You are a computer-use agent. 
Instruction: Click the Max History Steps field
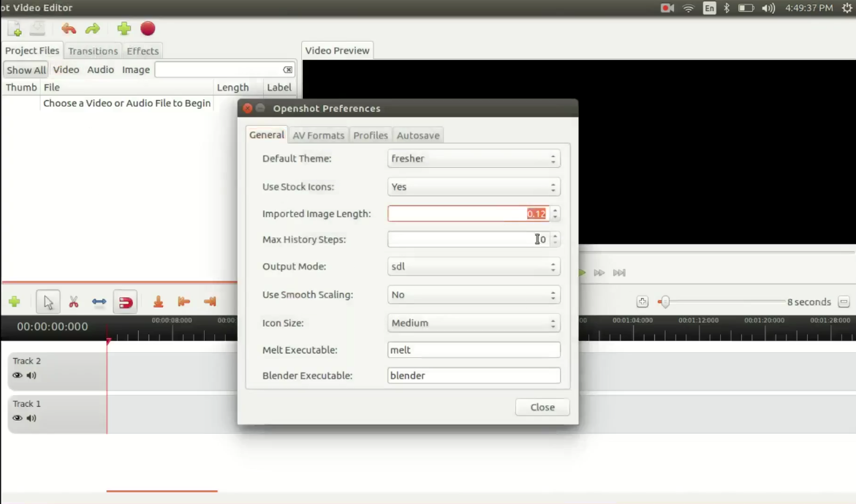pos(469,240)
